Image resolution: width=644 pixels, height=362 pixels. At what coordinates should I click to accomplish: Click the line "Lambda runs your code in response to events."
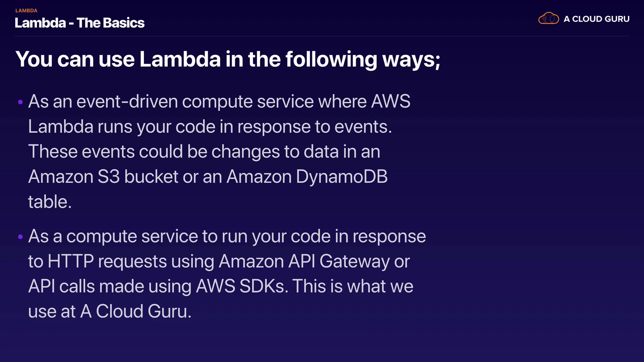(x=210, y=127)
